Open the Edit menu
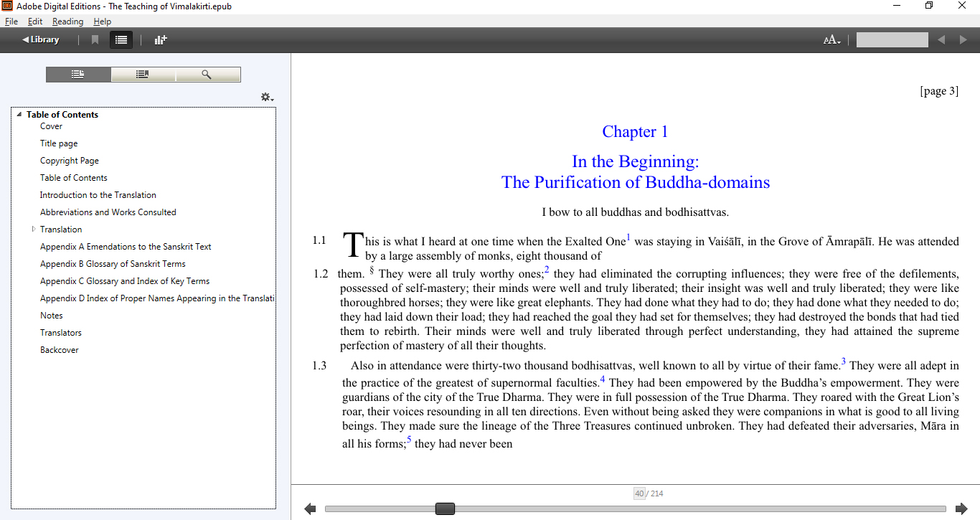Image resolution: width=980 pixels, height=520 pixels. tap(35, 22)
